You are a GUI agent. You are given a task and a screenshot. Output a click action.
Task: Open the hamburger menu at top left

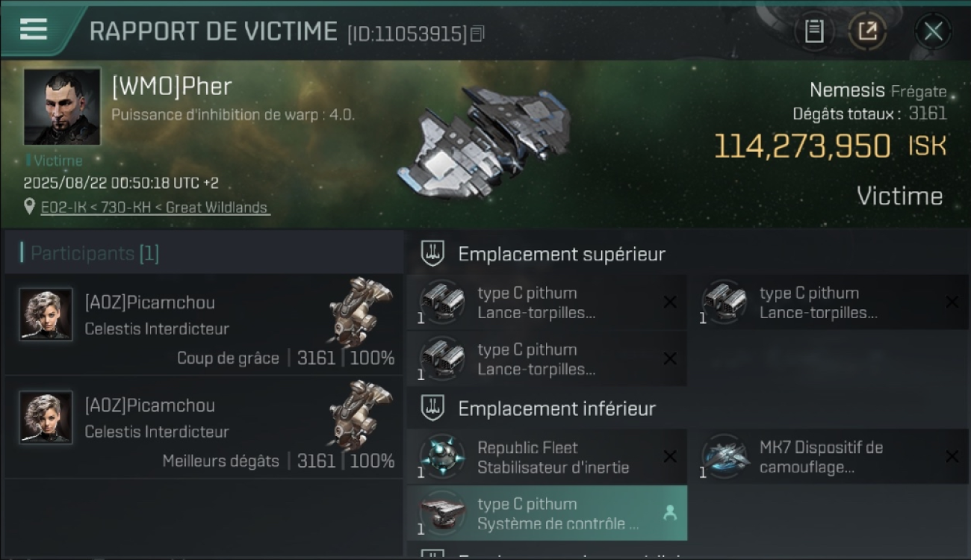[x=34, y=28]
